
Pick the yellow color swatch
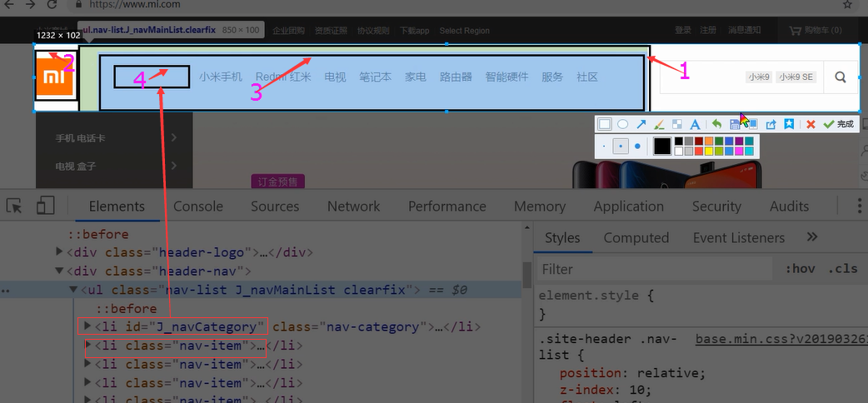[x=709, y=152]
